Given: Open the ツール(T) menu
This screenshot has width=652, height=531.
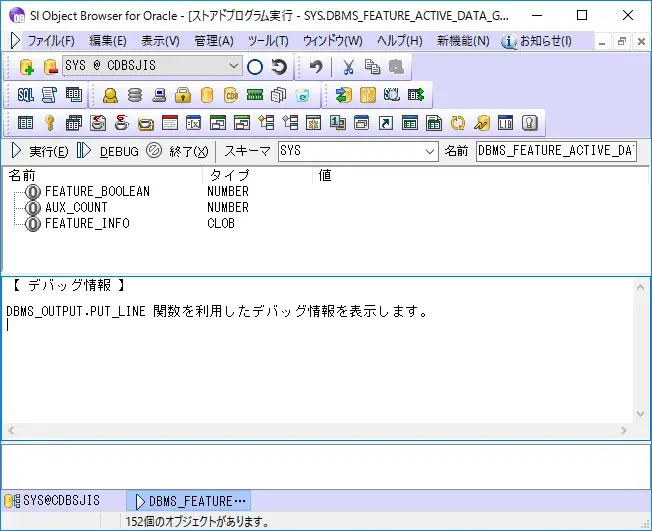Looking at the screenshot, I should click(267, 41).
